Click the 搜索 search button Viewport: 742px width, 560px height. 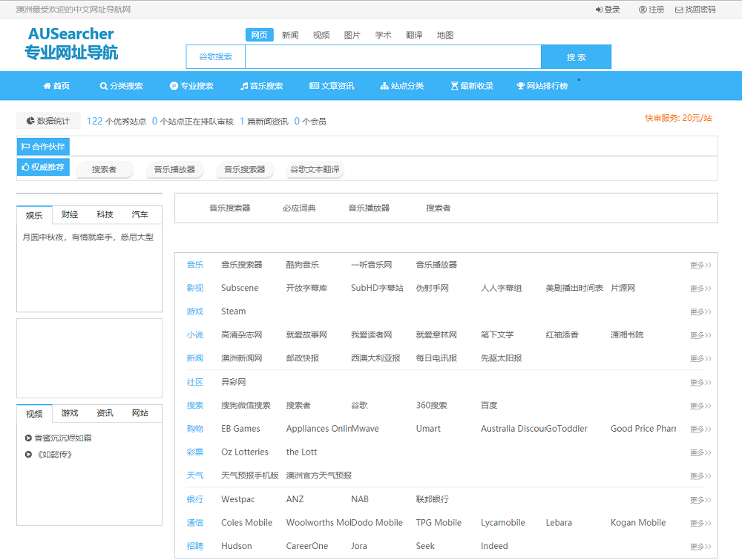(576, 57)
